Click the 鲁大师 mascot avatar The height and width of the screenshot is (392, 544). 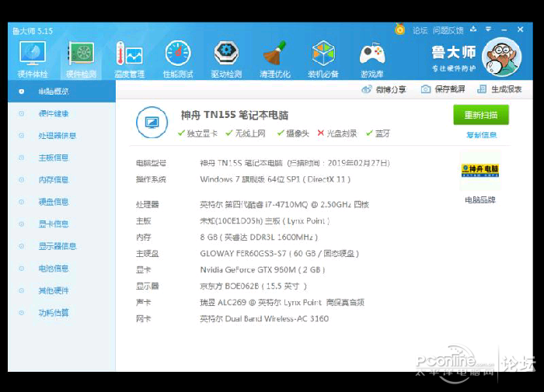pyautogui.click(x=502, y=57)
